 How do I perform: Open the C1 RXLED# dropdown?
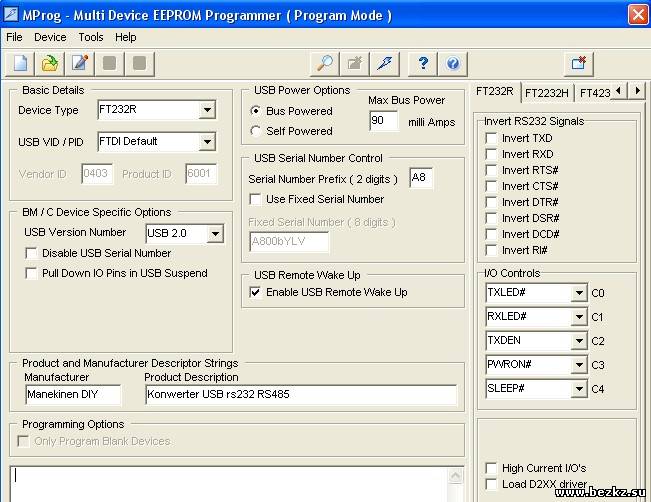578,317
